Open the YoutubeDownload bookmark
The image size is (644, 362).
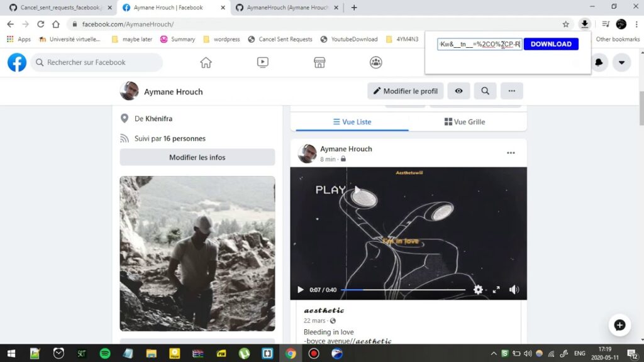pos(349,40)
